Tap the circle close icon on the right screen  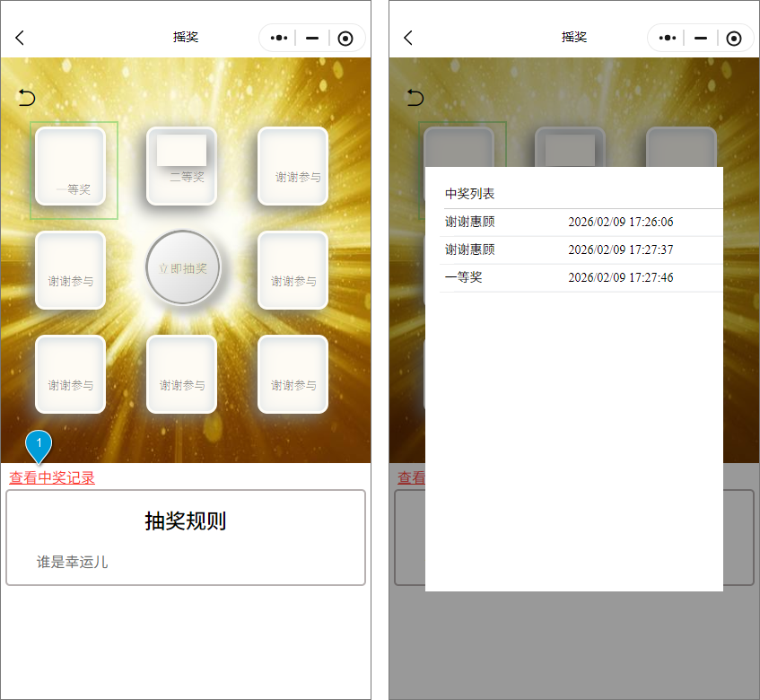tap(734, 38)
